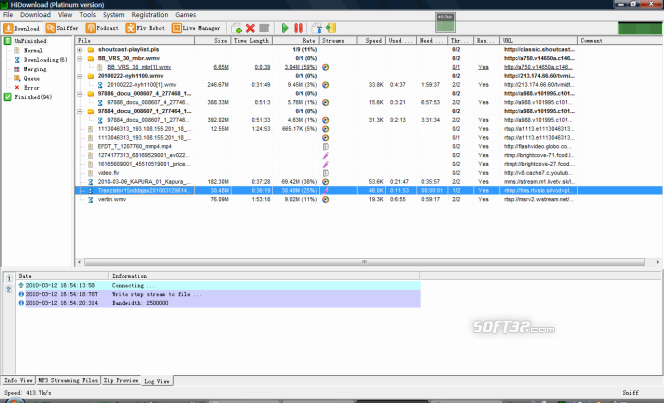Sort by the Rate column header
Viewport: 664px width, 403px height.
coord(296,41)
